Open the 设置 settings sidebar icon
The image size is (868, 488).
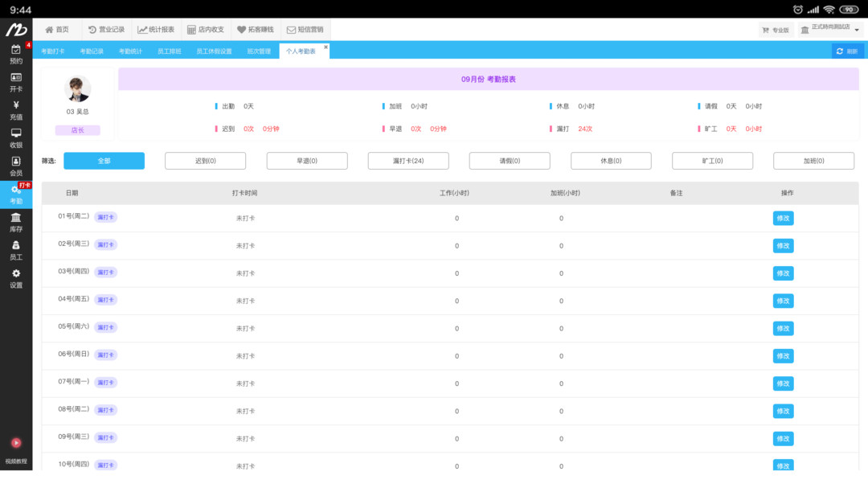pyautogui.click(x=15, y=277)
